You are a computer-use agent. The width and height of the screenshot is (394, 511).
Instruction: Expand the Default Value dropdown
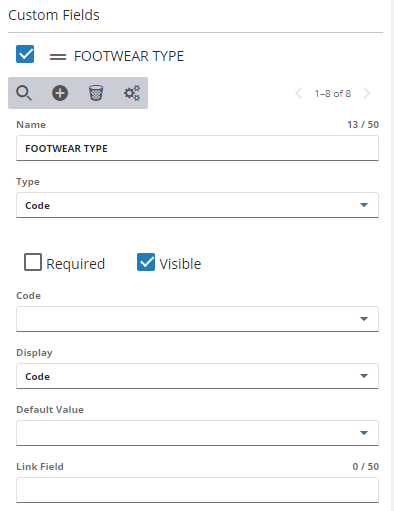coord(197,433)
